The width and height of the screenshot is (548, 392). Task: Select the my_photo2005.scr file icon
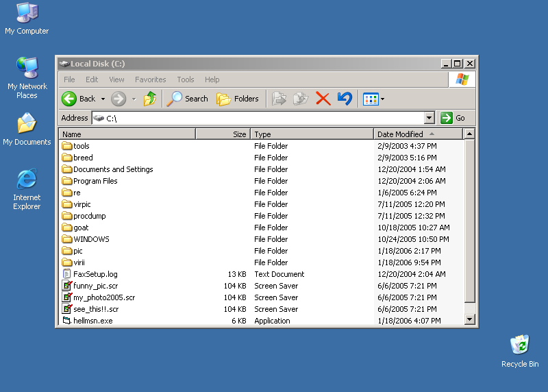pos(66,297)
